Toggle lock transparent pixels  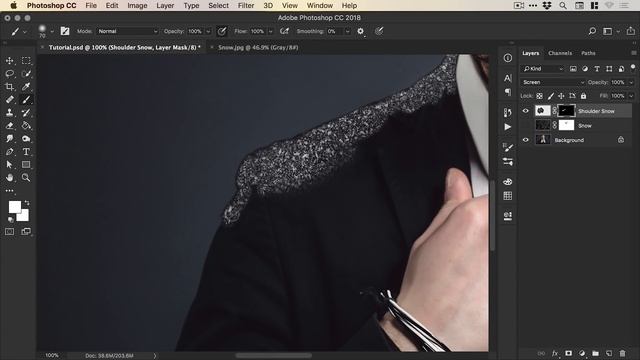[540, 96]
